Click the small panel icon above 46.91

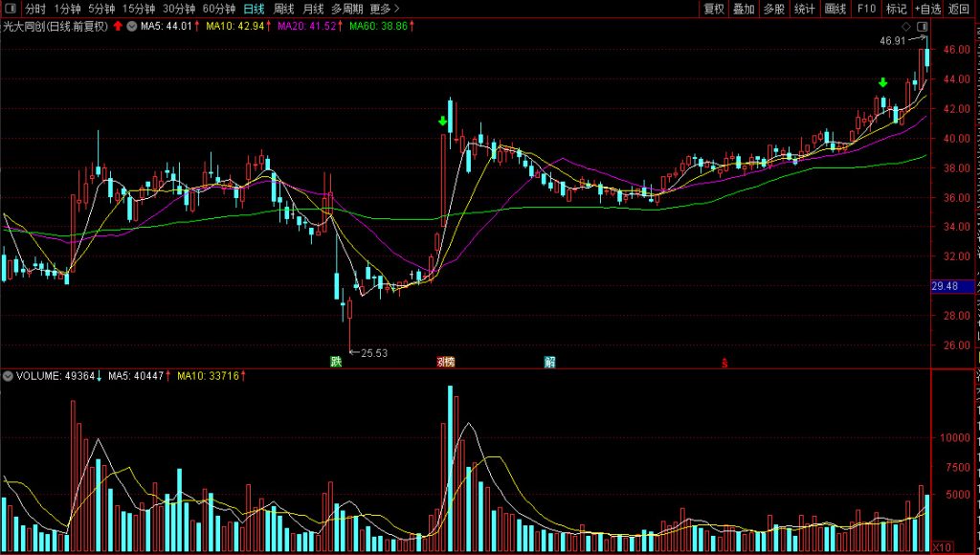pos(922,26)
